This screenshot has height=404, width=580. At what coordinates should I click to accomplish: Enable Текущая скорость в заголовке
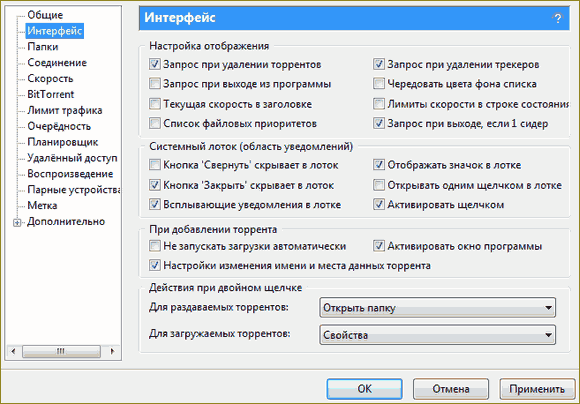coord(155,104)
